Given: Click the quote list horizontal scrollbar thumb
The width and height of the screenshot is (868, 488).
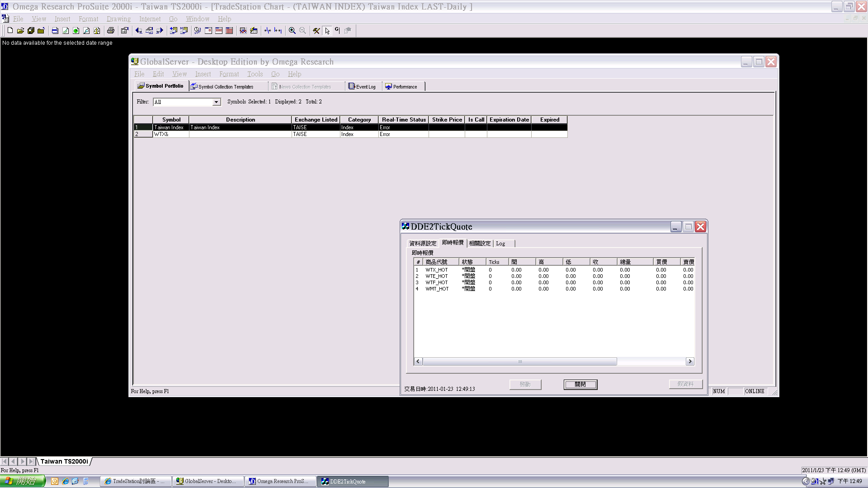Looking at the screenshot, I should click(520, 361).
